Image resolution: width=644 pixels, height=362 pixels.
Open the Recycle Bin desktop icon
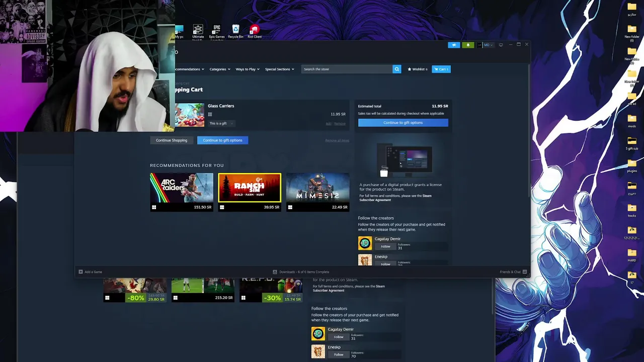pos(235,32)
